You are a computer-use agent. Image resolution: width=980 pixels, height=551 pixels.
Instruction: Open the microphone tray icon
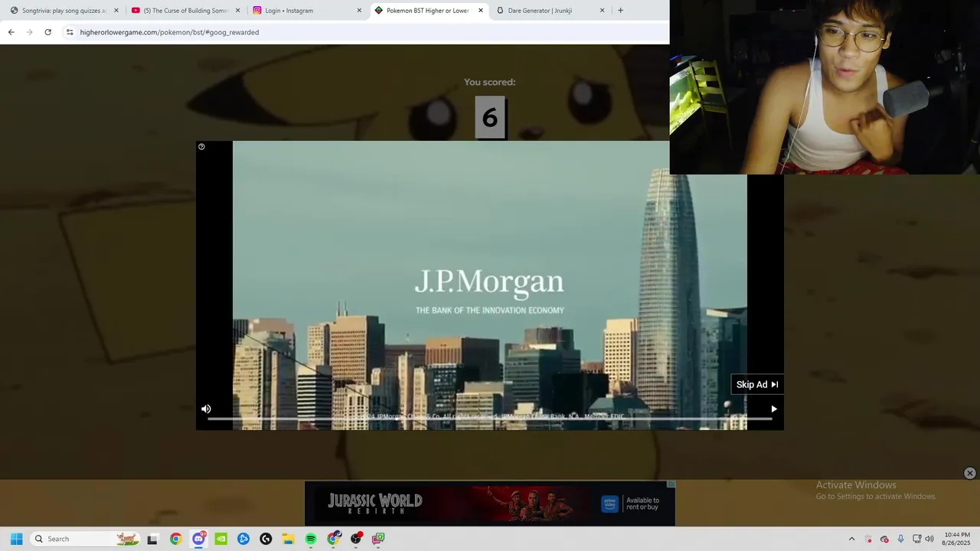tap(900, 539)
